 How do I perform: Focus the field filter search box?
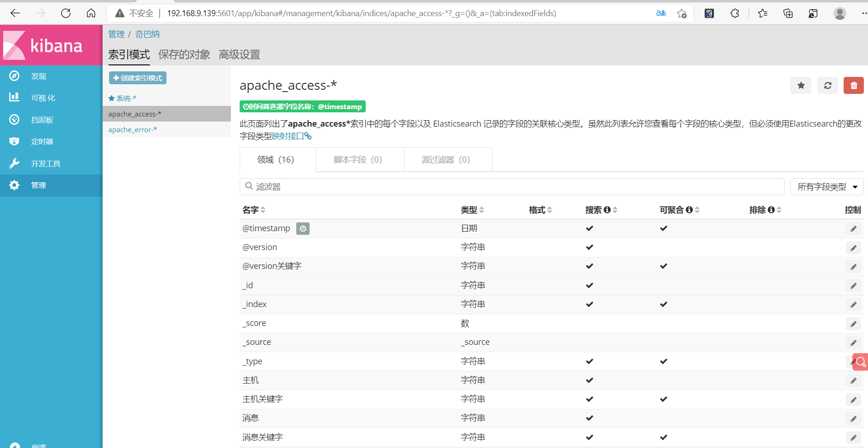point(512,186)
